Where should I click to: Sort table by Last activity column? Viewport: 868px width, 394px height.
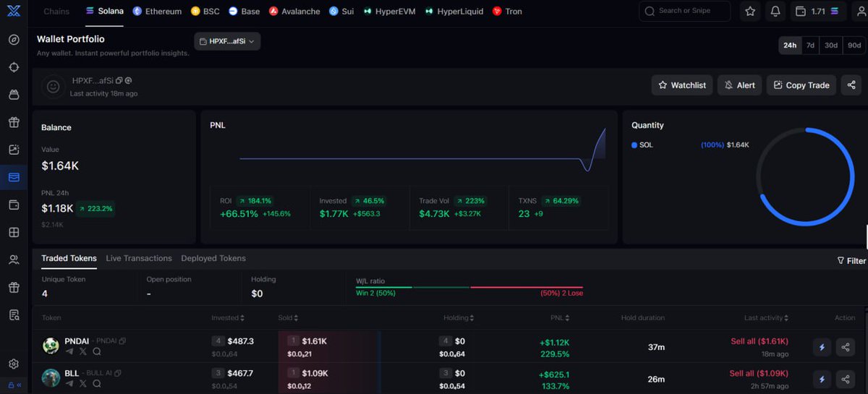[x=766, y=318]
